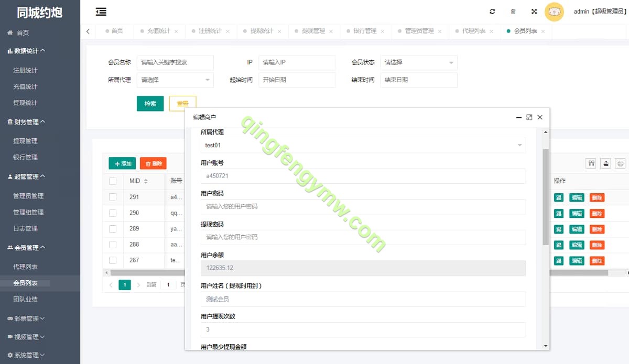Click the sidebar collapse menu icon
Viewport: 629px width, 364px height.
(x=101, y=12)
